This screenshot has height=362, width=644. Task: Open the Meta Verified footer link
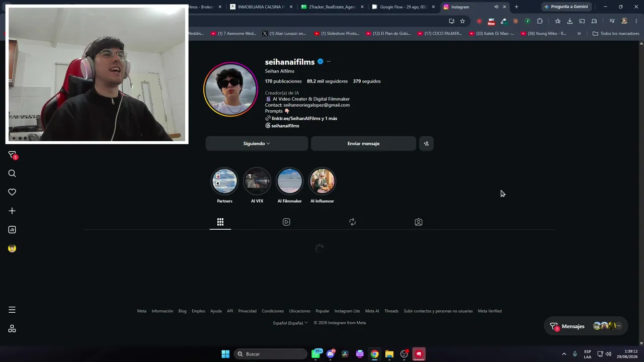pyautogui.click(x=490, y=311)
